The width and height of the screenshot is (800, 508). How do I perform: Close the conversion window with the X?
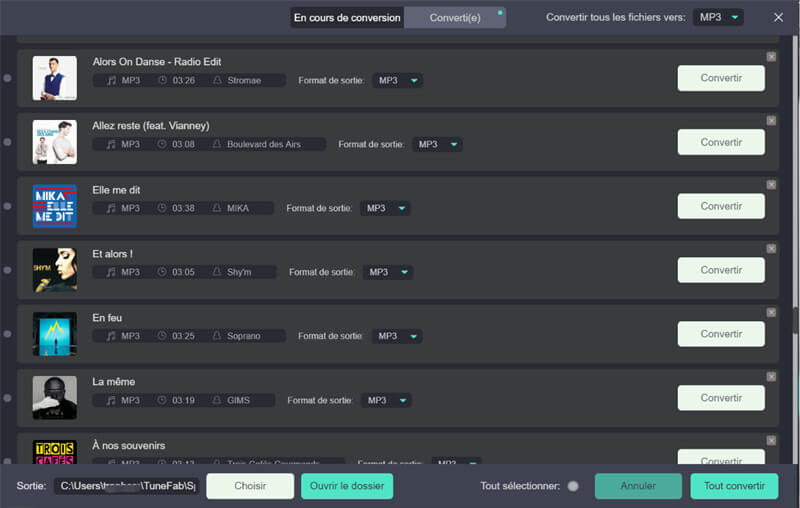[778, 17]
